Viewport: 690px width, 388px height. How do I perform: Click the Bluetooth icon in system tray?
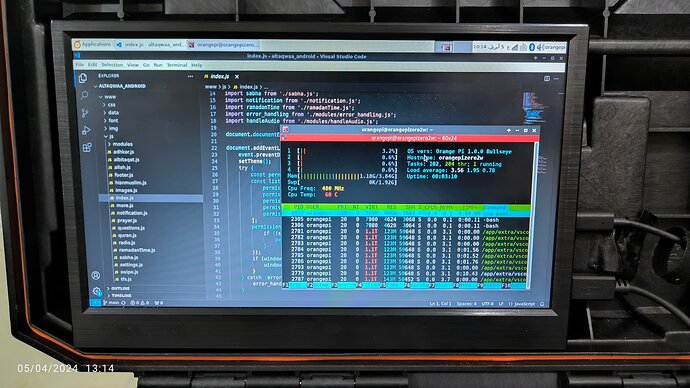pos(532,47)
